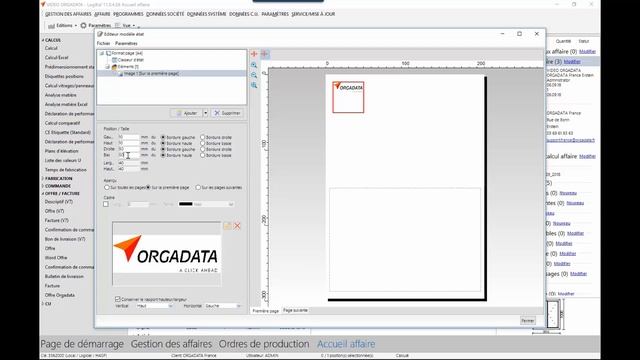Open Offre Orgadata in the sidebar
The image size is (640, 360).
pyautogui.click(x=60, y=295)
